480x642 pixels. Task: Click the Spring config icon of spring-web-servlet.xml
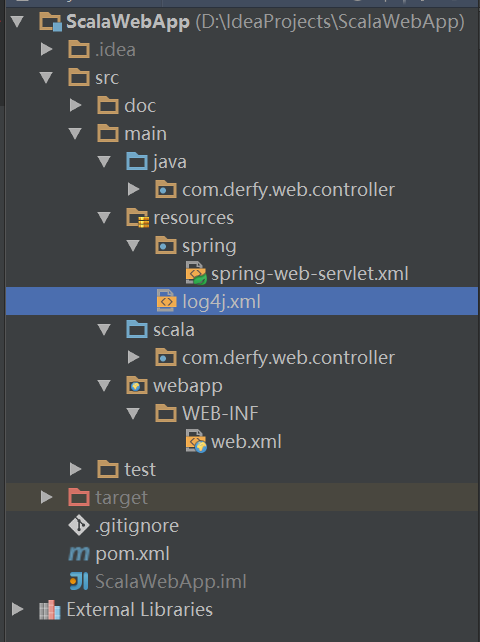pyautogui.click(x=196, y=273)
